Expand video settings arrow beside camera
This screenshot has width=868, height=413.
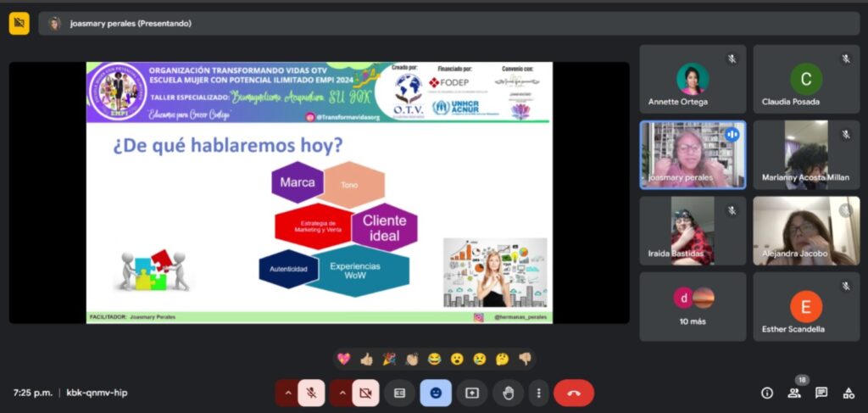click(x=342, y=393)
